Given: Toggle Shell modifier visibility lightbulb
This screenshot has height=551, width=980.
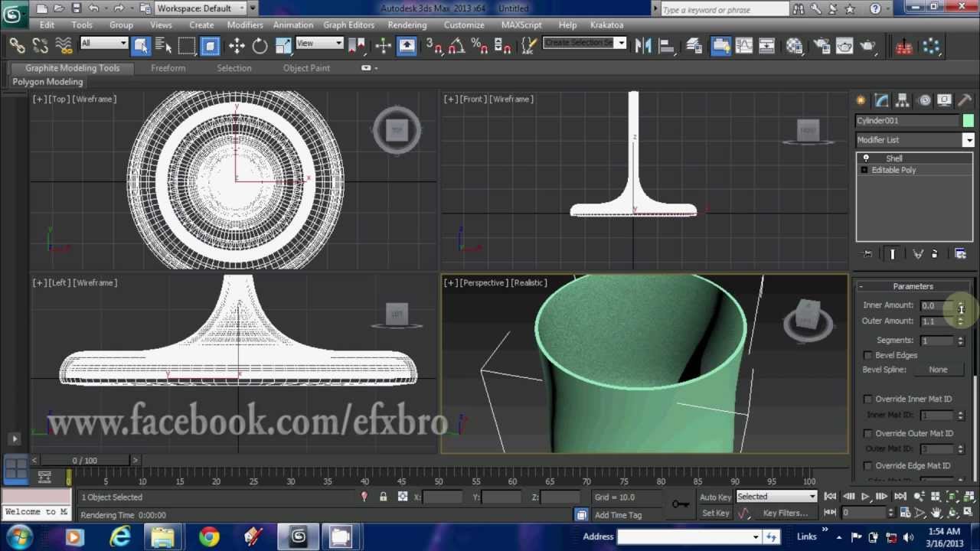Looking at the screenshot, I should 866,158.
